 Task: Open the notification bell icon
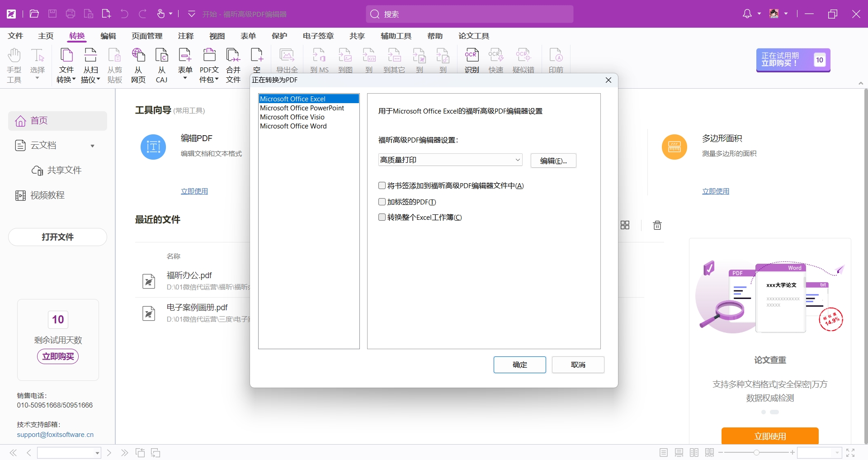click(x=747, y=14)
